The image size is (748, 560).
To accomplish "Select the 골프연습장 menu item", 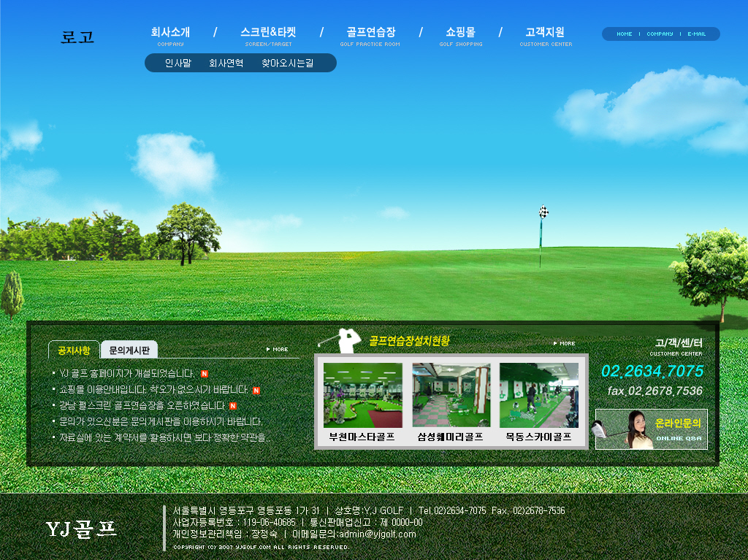I will (x=370, y=33).
